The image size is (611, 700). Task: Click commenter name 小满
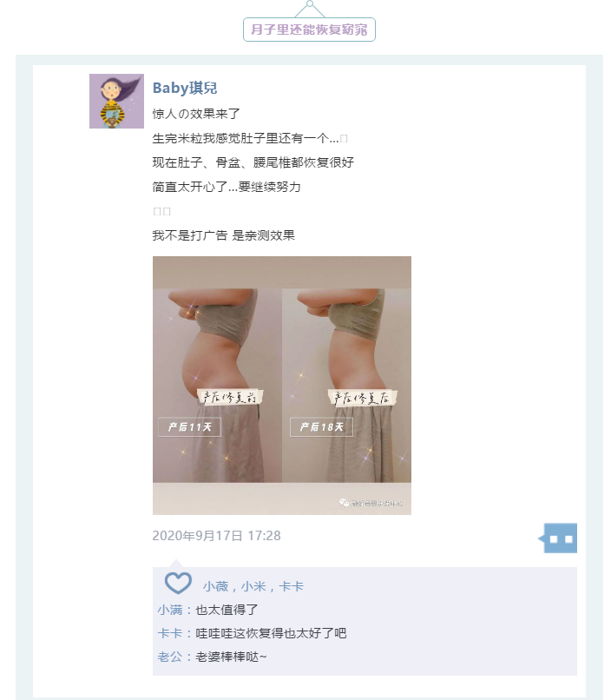tap(170, 610)
